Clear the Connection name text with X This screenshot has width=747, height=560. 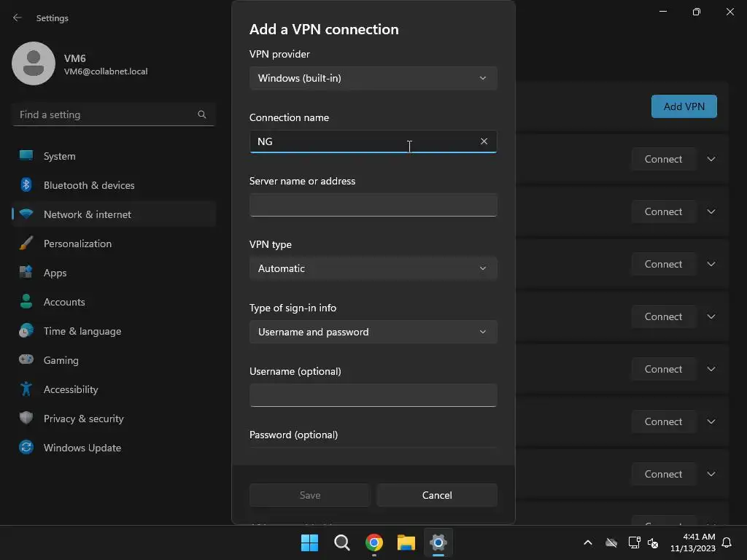(484, 141)
